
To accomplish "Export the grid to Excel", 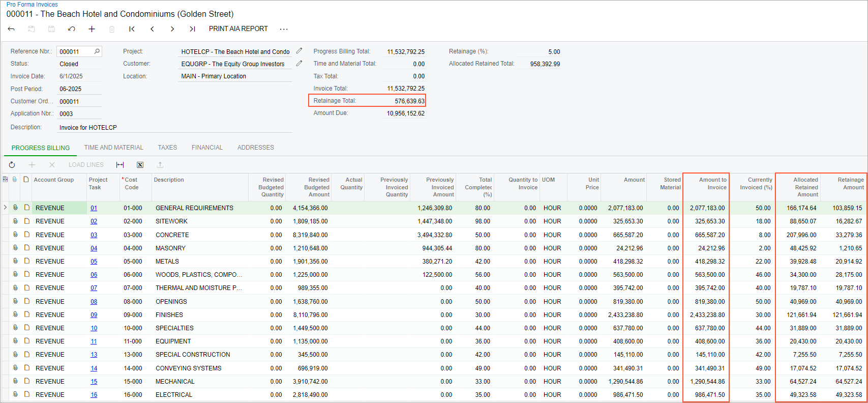I will pos(140,165).
